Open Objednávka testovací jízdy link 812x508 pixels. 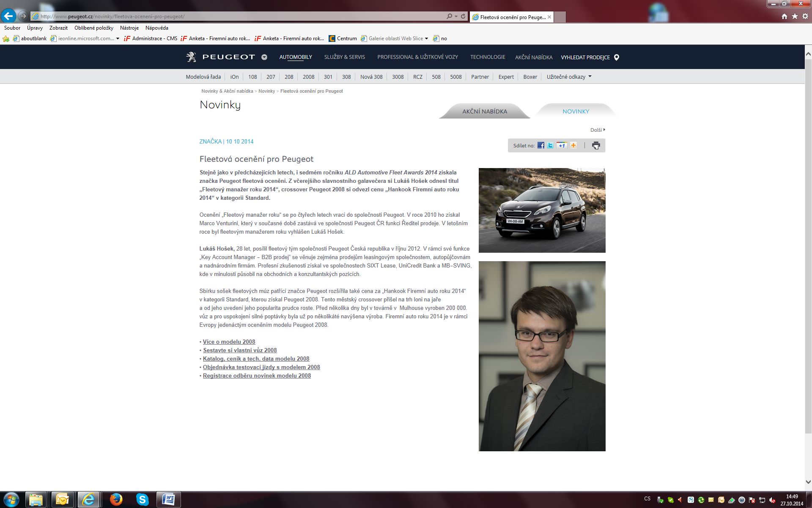pyautogui.click(x=261, y=367)
